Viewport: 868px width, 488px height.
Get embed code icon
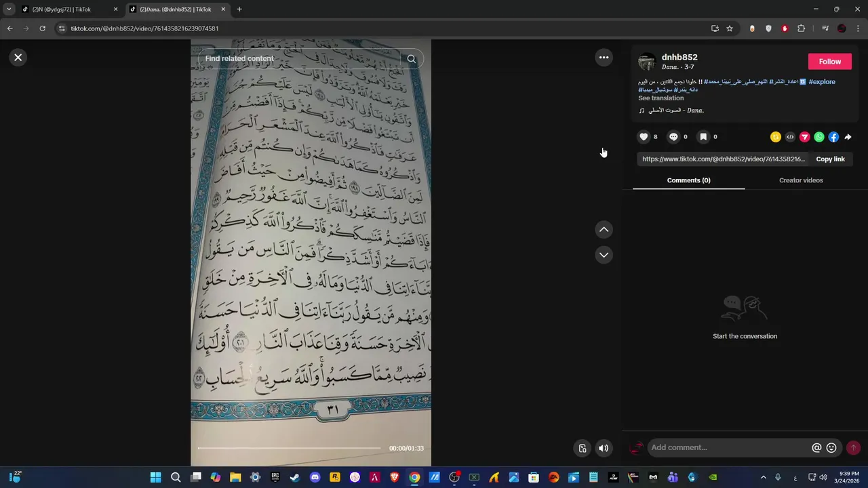(x=790, y=137)
